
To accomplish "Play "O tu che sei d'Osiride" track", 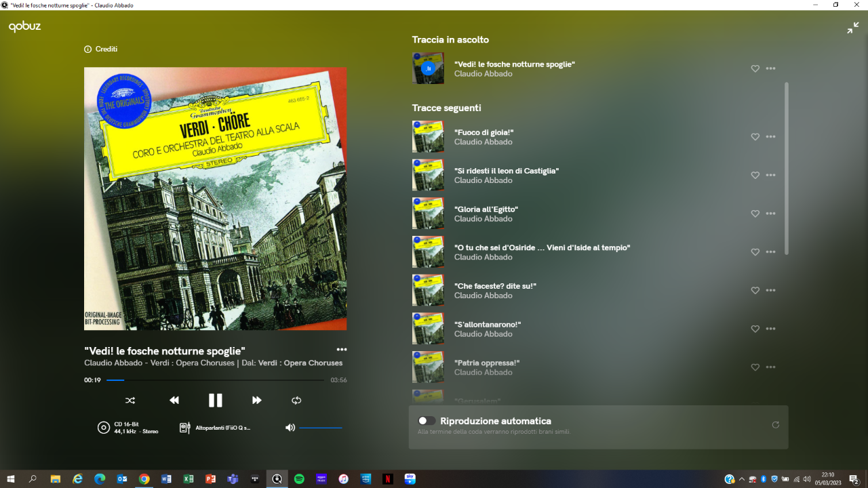I will pyautogui.click(x=542, y=247).
